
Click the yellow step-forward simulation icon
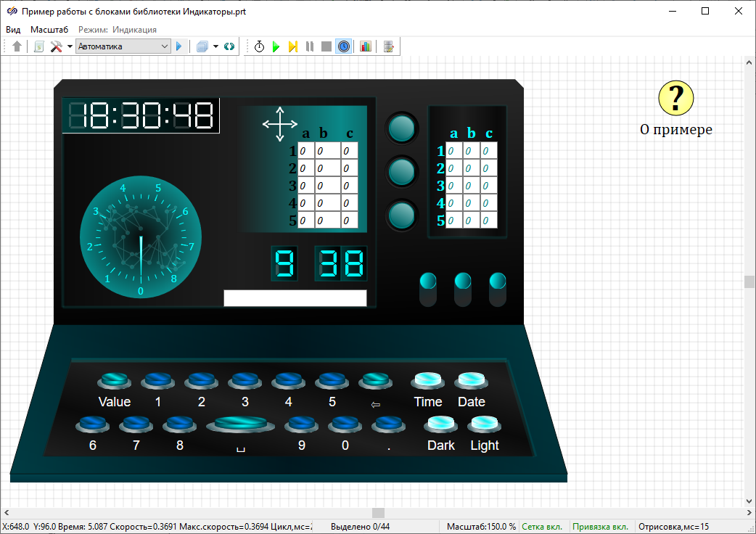pos(292,46)
